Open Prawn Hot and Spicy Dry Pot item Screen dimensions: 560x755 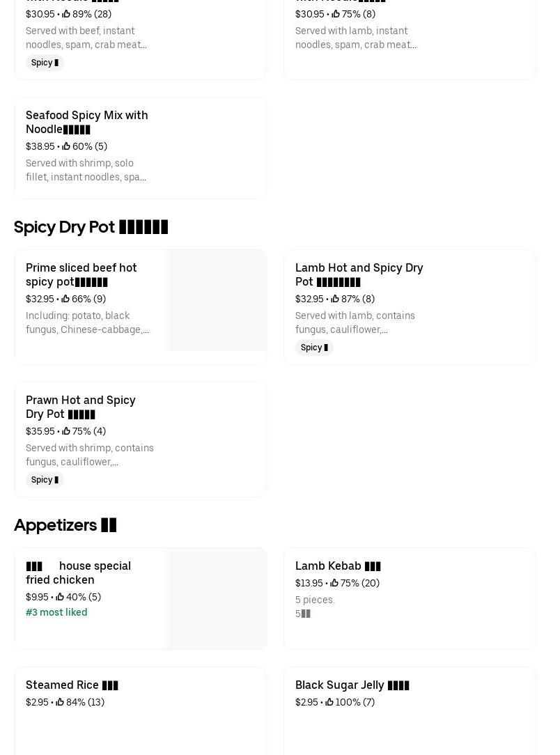click(x=81, y=407)
